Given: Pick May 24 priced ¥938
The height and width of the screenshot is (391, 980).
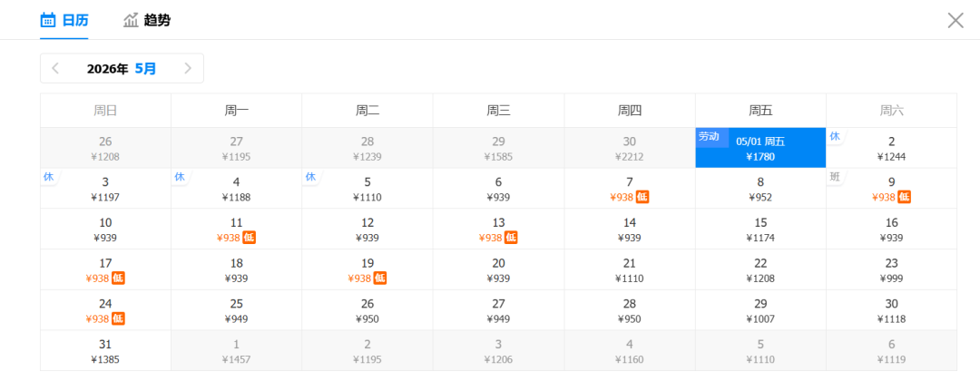Looking at the screenshot, I should coord(105,310).
